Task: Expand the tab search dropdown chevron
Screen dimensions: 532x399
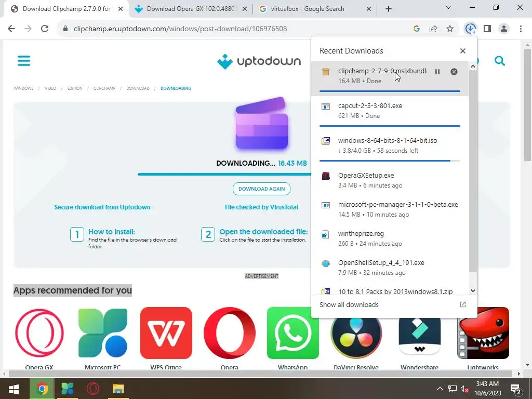Action: point(448,7)
